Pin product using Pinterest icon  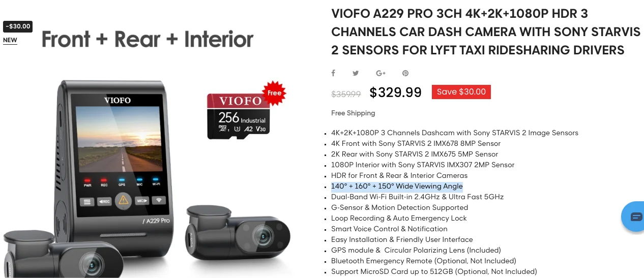point(405,73)
